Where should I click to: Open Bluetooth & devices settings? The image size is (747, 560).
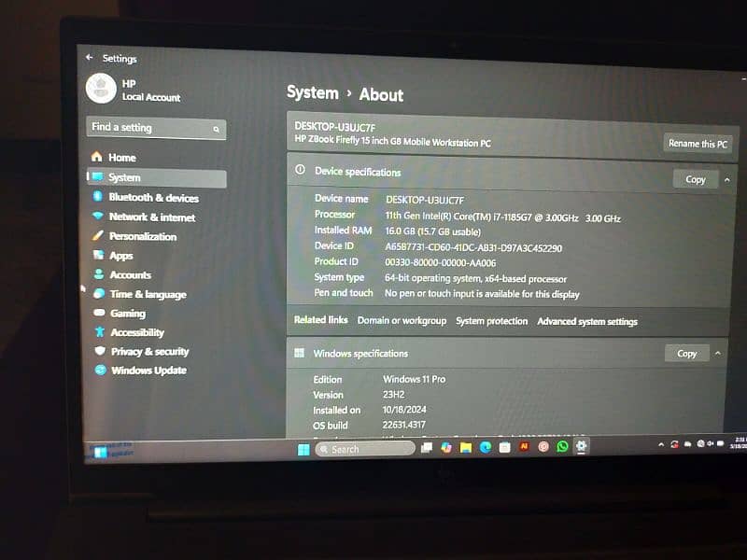[156, 197]
